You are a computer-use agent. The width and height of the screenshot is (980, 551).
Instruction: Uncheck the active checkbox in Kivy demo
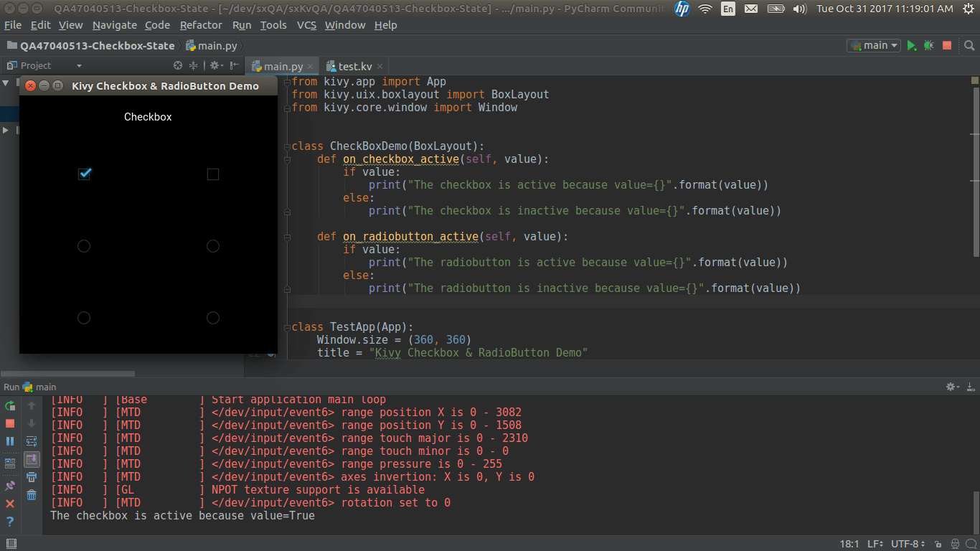click(x=84, y=174)
